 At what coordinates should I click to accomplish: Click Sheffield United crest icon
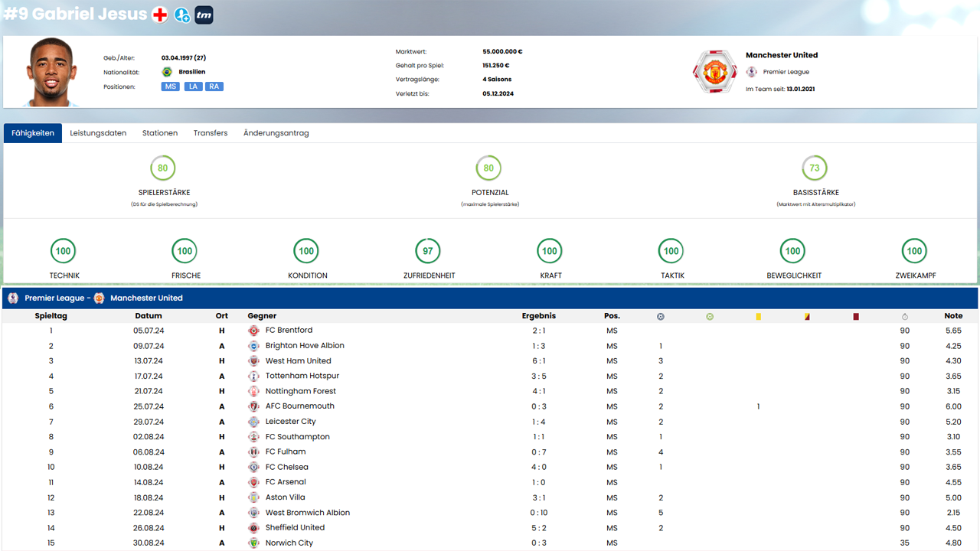[x=254, y=528]
